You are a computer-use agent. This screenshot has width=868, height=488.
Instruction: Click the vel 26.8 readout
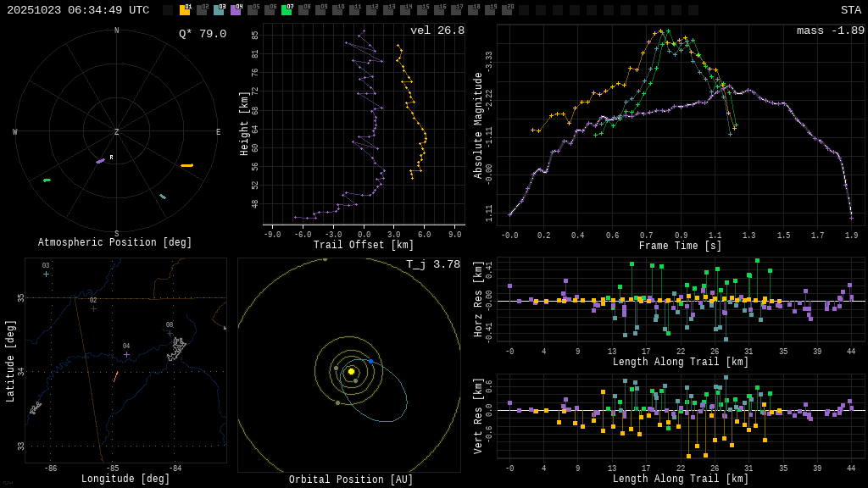(x=437, y=31)
